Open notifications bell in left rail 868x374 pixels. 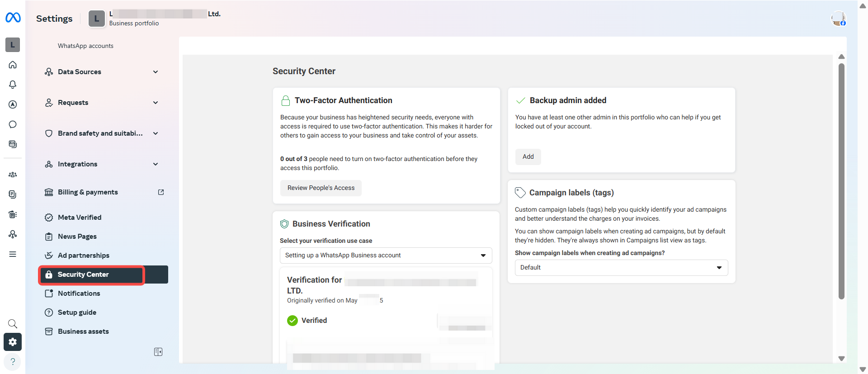13,85
